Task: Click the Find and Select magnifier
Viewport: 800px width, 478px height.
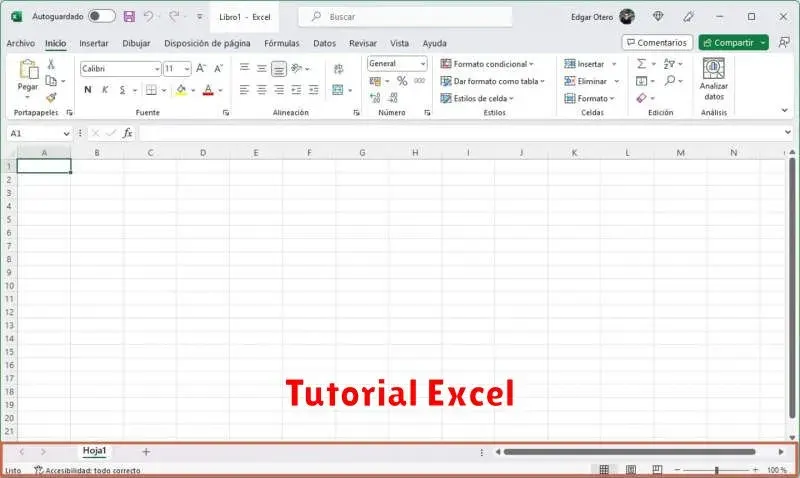Action: tap(670, 81)
